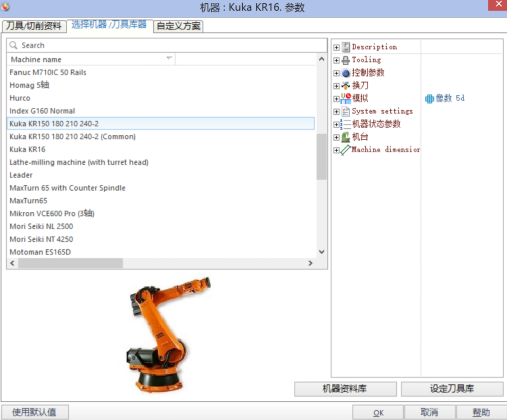Viewport: 508px width, 420px height.
Task: Expand the 机器状态参数 node
Action: tap(336, 124)
